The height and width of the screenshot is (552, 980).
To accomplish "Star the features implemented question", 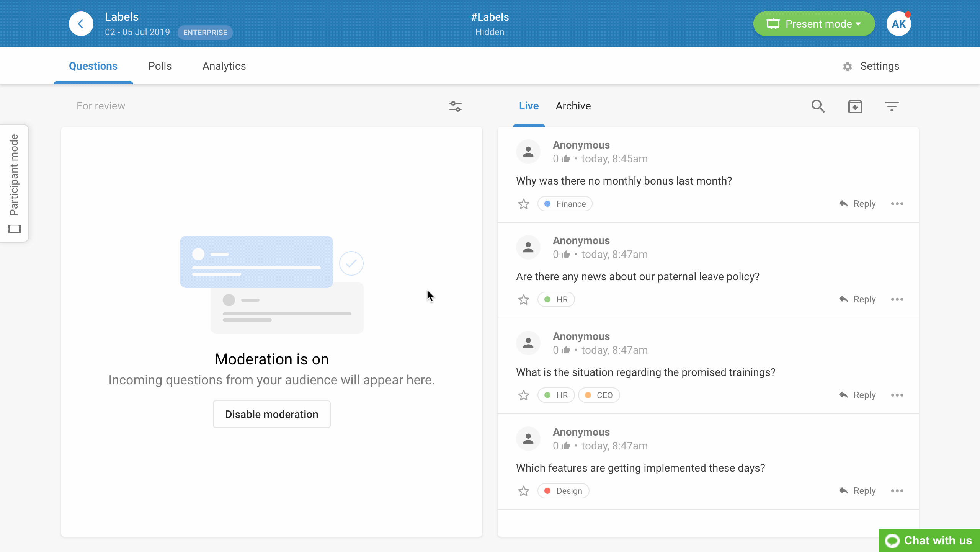I will [523, 491].
